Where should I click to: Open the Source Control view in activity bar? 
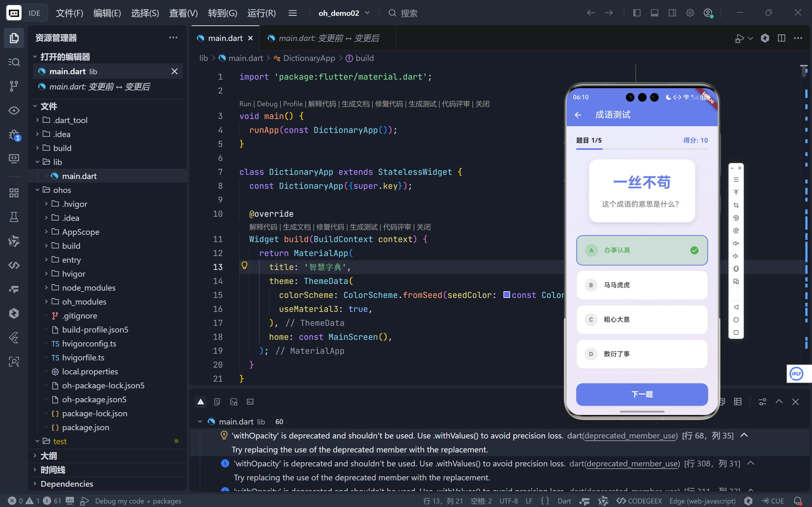[x=14, y=86]
